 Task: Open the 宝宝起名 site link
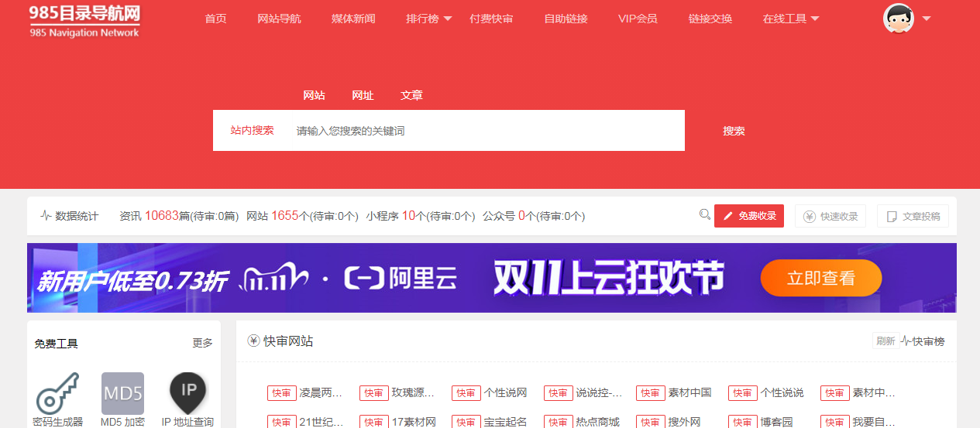[505, 422]
